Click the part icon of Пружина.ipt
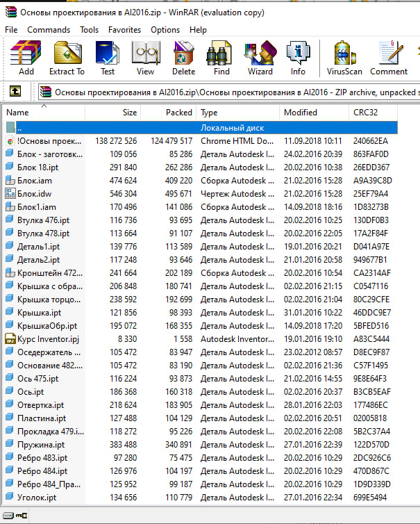The height and width of the screenshot is (524, 420). (x=10, y=444)
